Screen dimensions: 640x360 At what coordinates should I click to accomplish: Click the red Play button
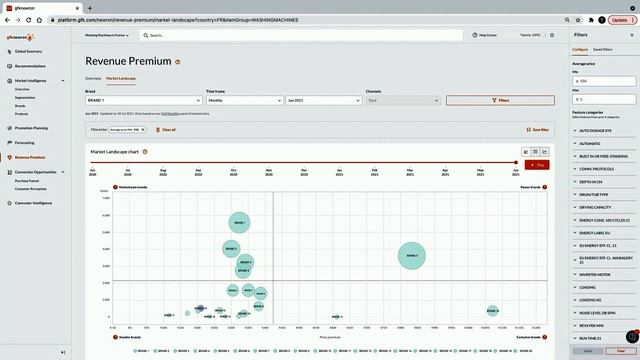[x=537, y=165]
